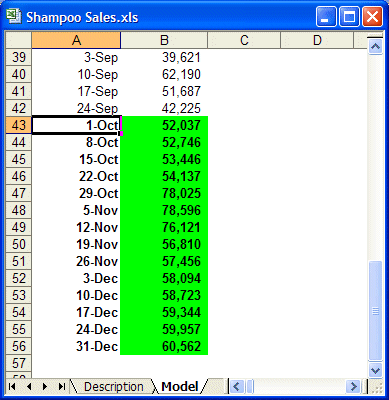The image size is (389, 400).
Task: Go to next sheet tab arrow
Action: [x=45, y=387]
